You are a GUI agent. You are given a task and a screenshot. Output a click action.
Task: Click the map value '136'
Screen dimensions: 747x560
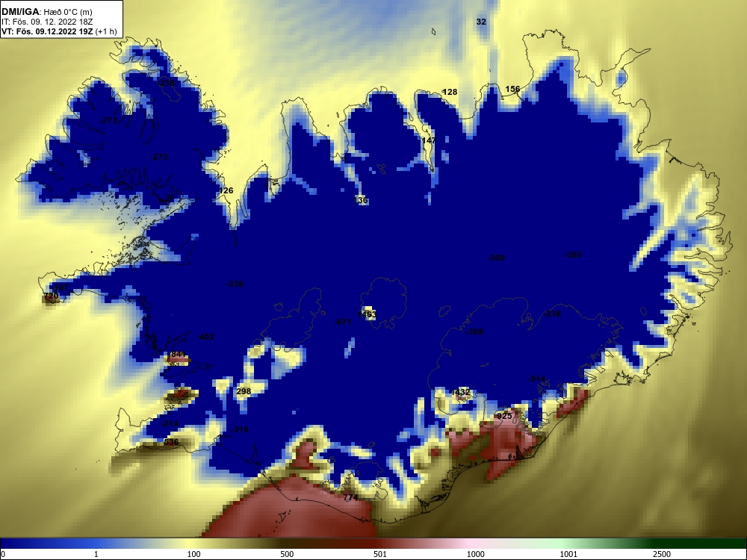click(x=361, y=200)
